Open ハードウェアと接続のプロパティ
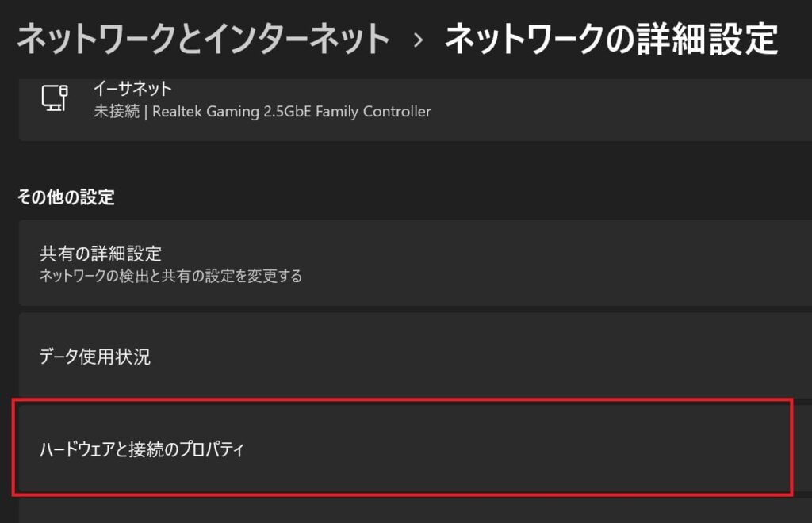This screenshot has width=812, height=523. [143, 450]
